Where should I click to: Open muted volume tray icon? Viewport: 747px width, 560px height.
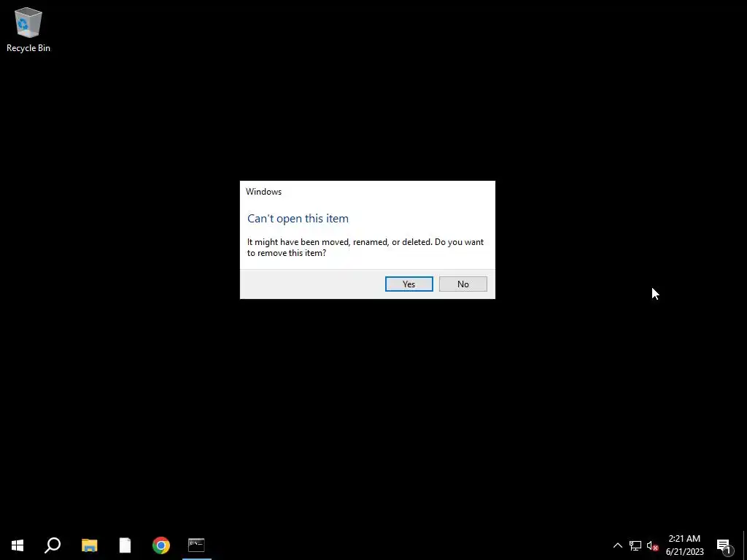click(652, 545)
